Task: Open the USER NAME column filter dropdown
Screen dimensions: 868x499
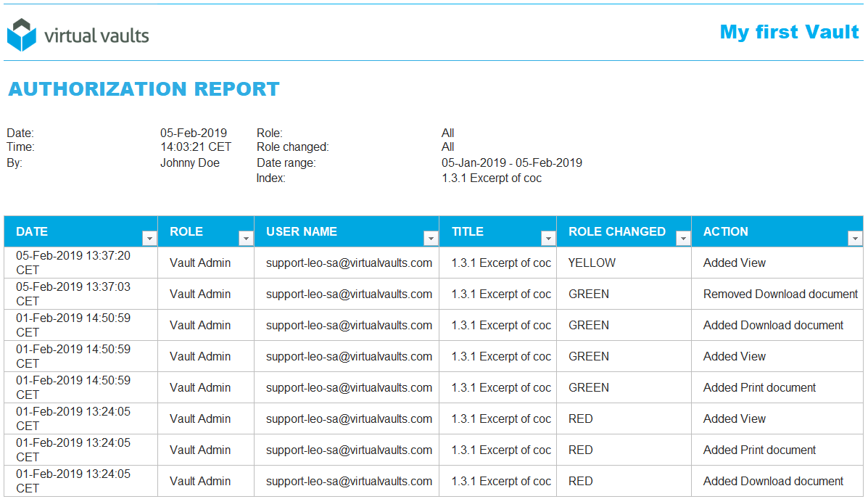Action: pos(431,238)
